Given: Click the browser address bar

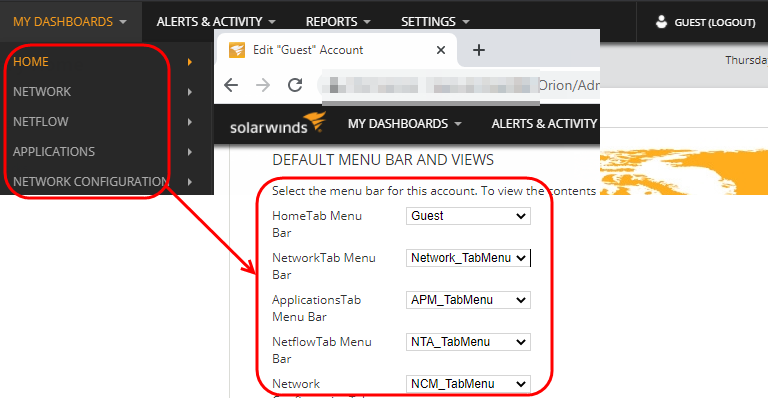Looking at the screenshot, I should (x=459, y=85).
